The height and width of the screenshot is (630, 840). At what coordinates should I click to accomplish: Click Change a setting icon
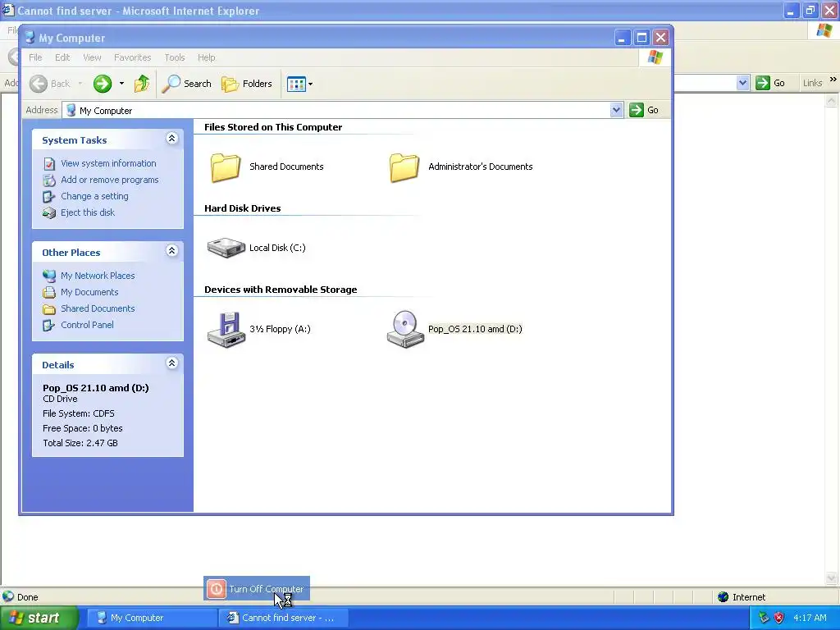49,197
